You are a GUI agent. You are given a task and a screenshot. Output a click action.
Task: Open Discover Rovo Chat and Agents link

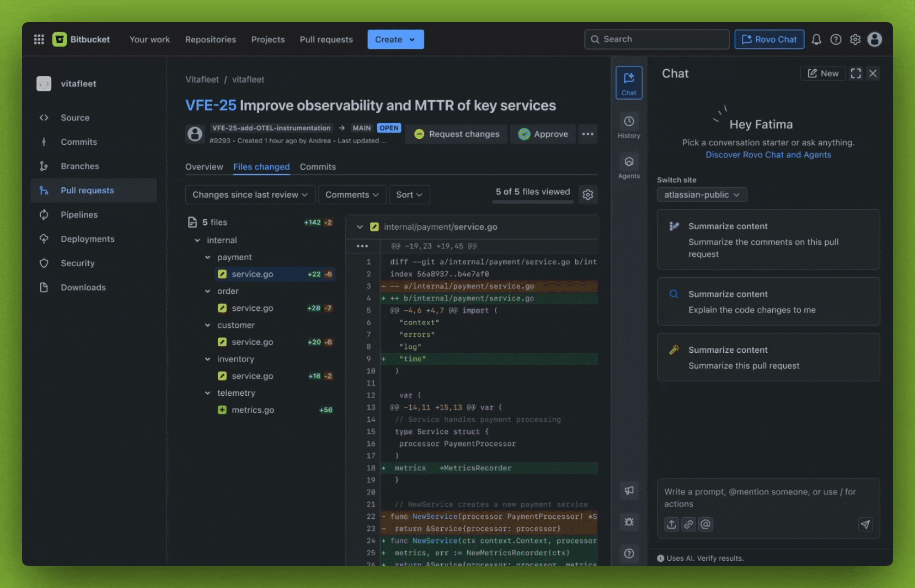click(768, 155)
